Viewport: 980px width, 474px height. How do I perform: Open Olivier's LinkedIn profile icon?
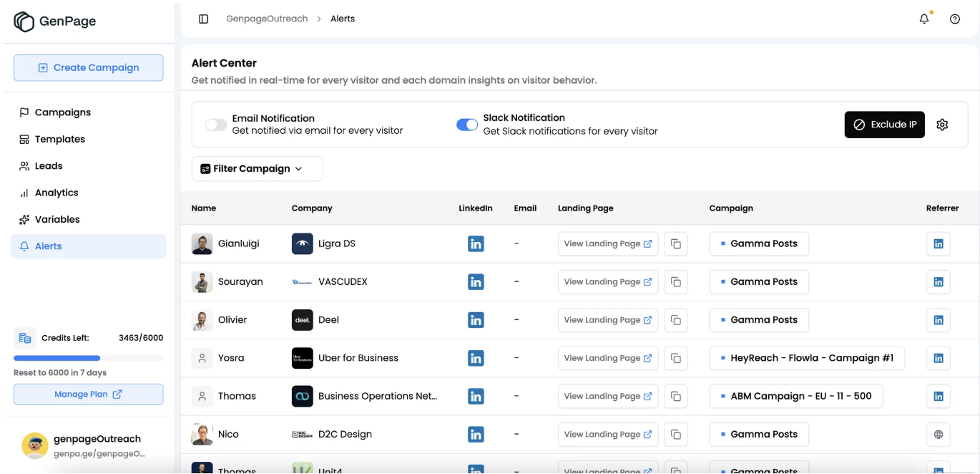[476, 320]
